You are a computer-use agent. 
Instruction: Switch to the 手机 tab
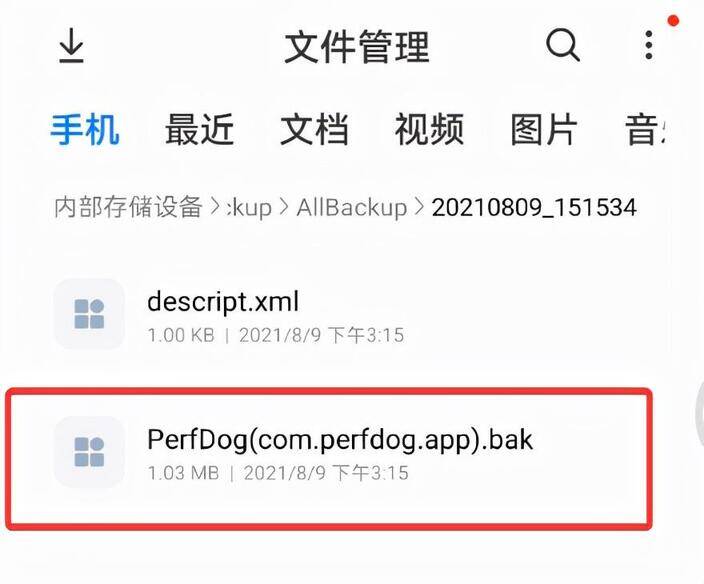coord(85,129)
